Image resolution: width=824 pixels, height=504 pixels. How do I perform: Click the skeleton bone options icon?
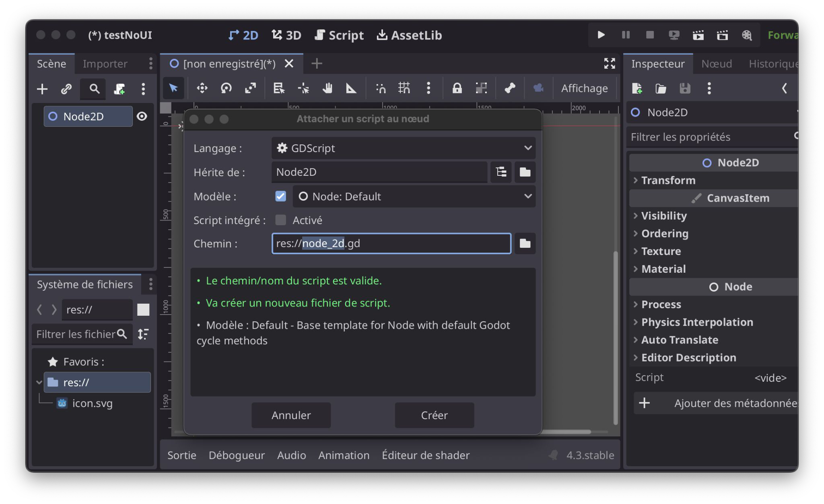pyautogui.click(x=510, y=88)
